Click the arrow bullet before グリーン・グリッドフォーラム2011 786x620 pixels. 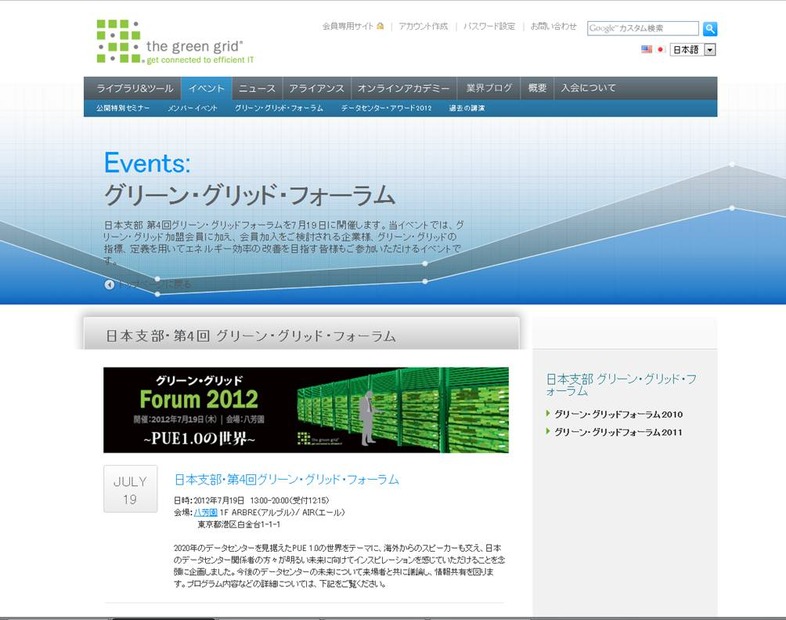coord(548,431)
